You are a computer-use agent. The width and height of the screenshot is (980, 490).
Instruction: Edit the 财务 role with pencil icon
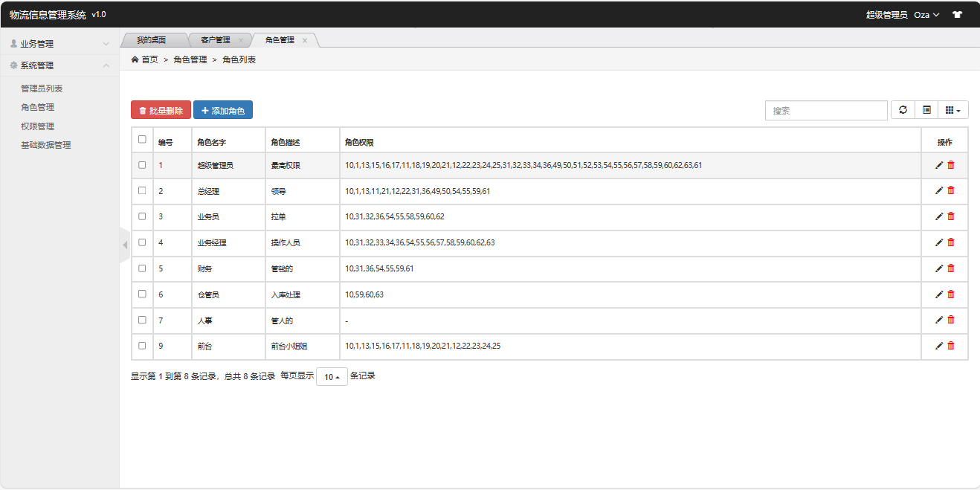939,268
